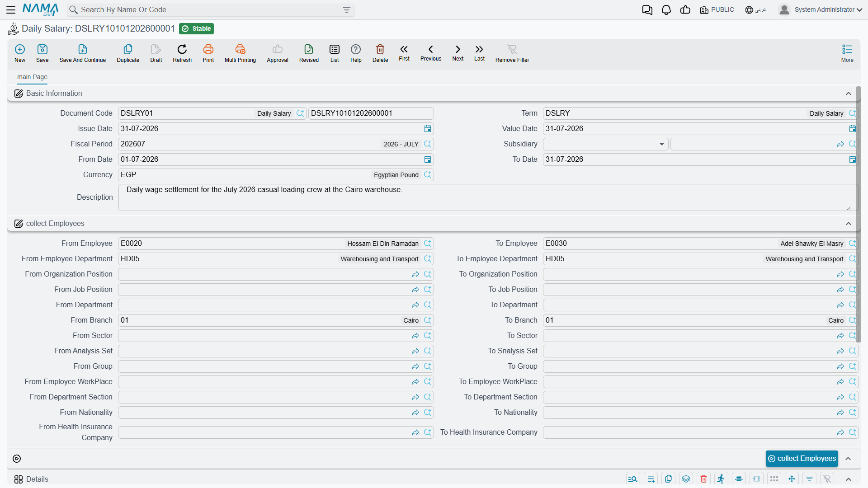
Task: Click the PUBLIC company link
Action: [717, 9]
